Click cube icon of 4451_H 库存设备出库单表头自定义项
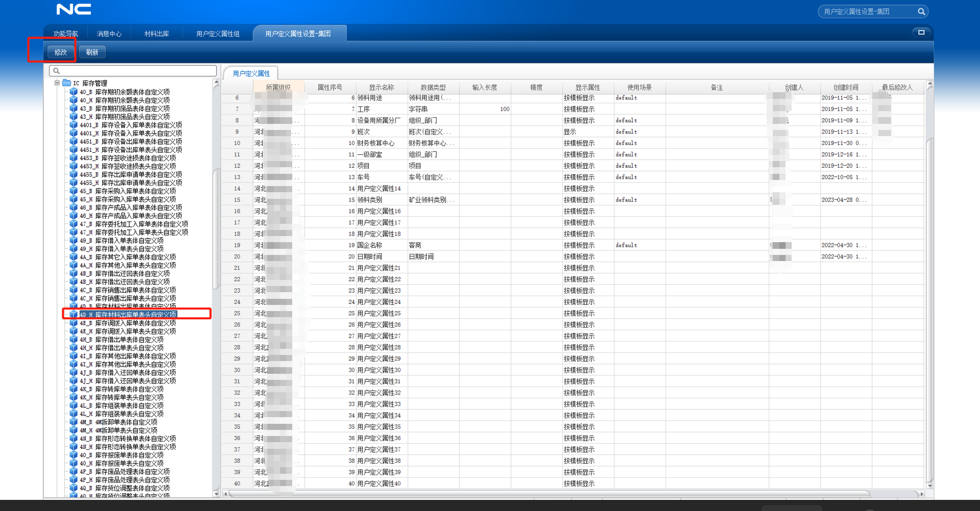The image size is (980, 511). [x=73, y=150]
